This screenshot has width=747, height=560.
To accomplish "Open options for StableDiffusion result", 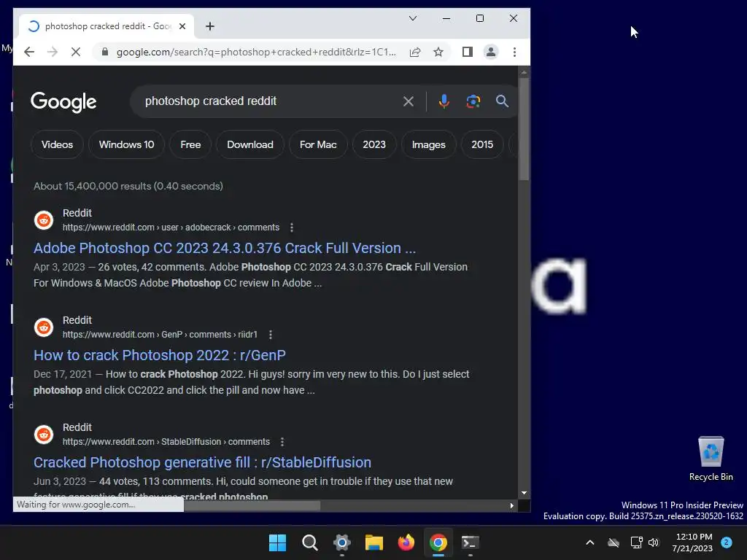I will pyautogui.click(x=282, y=442).
